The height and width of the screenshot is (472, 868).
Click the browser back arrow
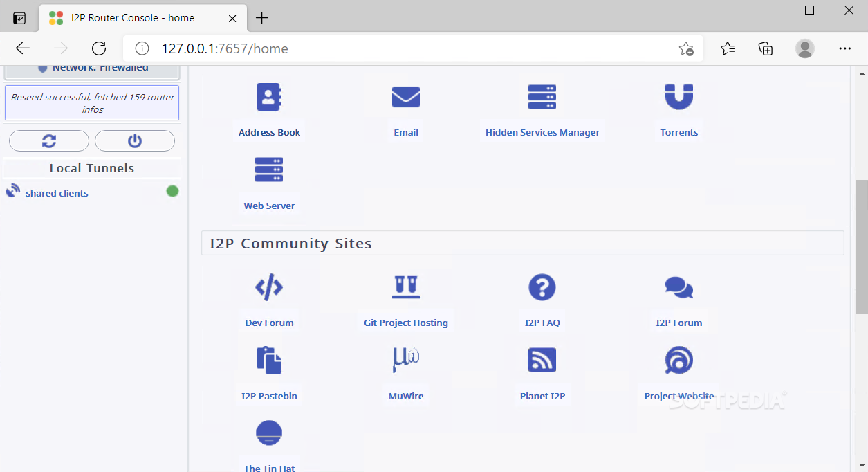coord(23,48)
